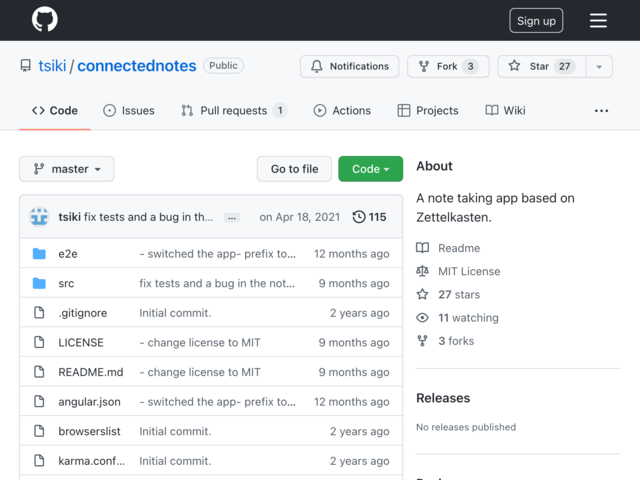Click the tsiki avatar in commit header
Viewport: 640px width, 480px height.
pos(39,217)
